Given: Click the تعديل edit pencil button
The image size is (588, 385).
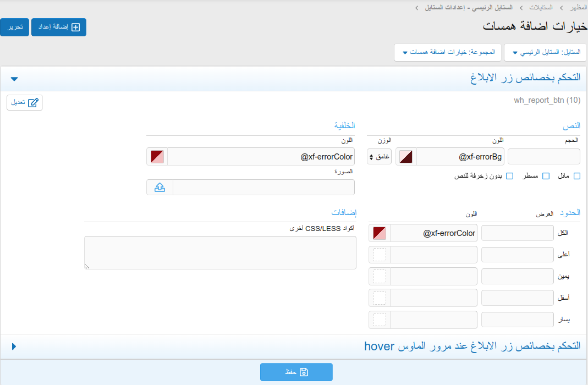Looking at the screenshot, I should click(25, 102).
